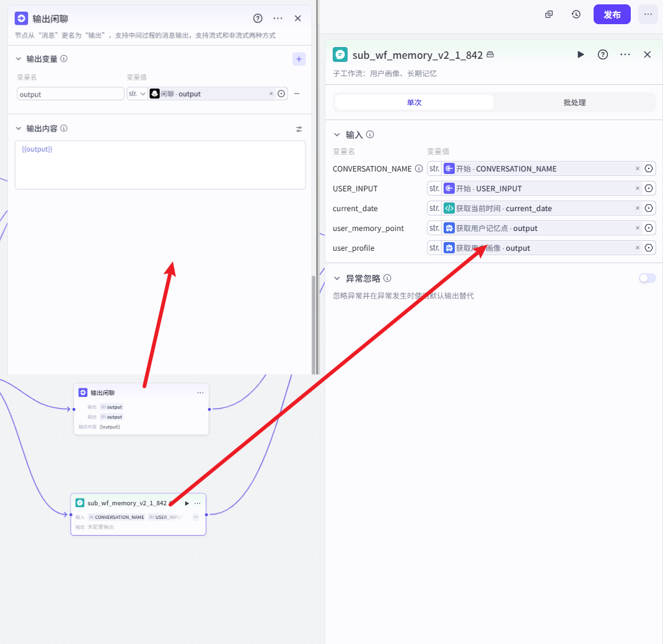Collapse the 输出内容 section
This screenshot has height=644, width=663.
tap(18, 128)
